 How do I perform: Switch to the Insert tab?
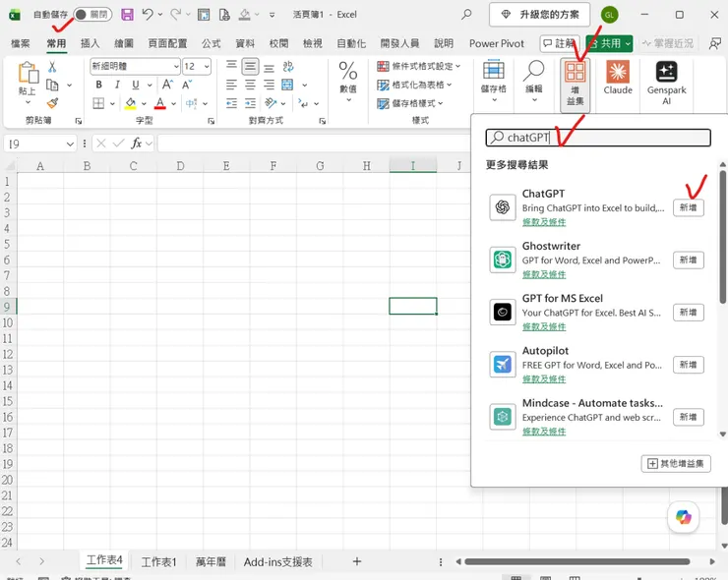coord(90,43)
